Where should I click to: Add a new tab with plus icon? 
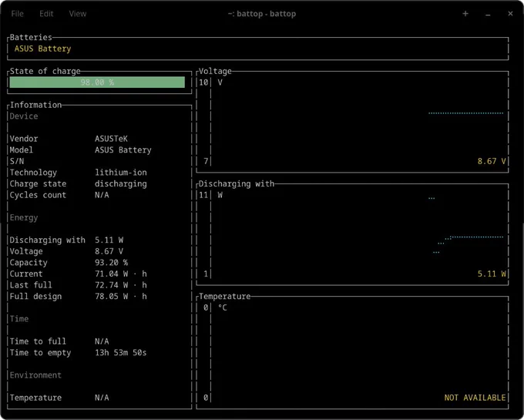[465, 14]
